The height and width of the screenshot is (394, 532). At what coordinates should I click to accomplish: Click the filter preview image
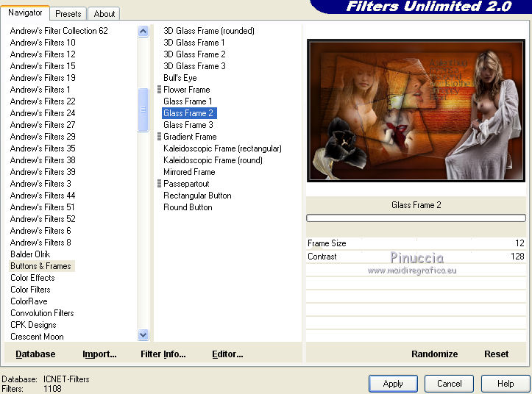click(416, 110)
